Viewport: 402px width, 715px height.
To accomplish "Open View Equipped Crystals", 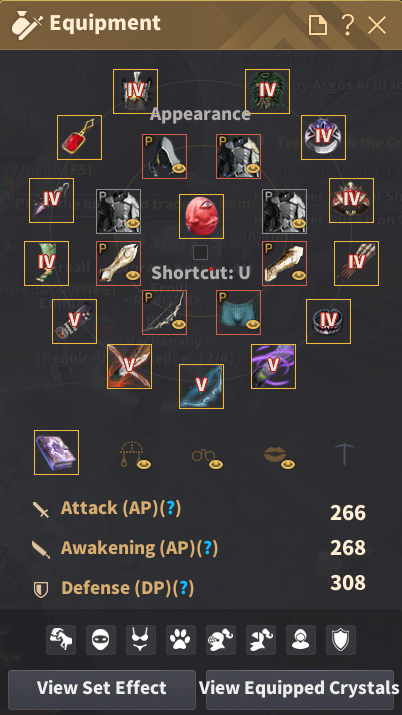I will click(x=300, y=688).
